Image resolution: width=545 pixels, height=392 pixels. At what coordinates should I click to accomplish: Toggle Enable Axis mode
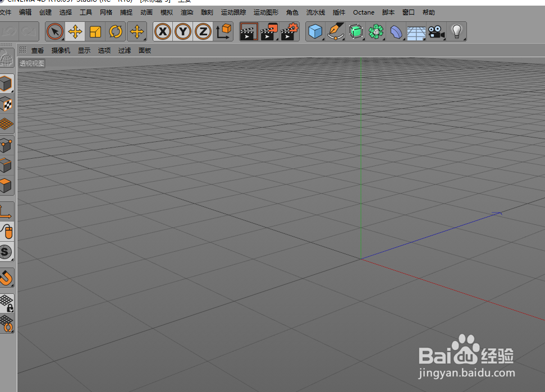click(x=7, y=211)
